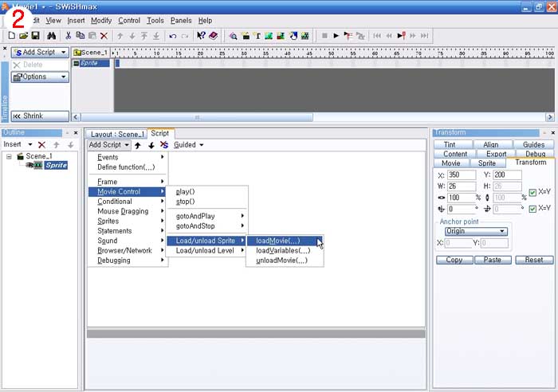Open the Anchor point Origin combo box
Screen dimensions: 558x392
point(476,231)
